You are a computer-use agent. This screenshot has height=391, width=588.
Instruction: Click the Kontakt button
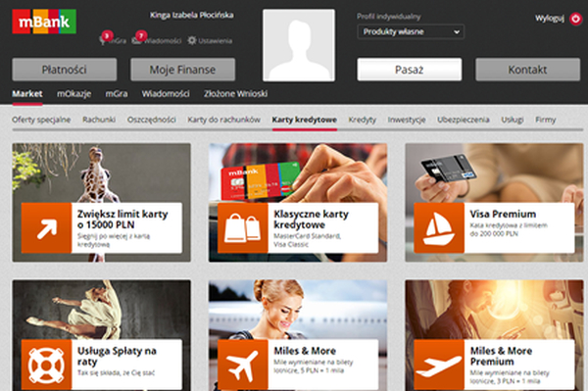[527, 70]
